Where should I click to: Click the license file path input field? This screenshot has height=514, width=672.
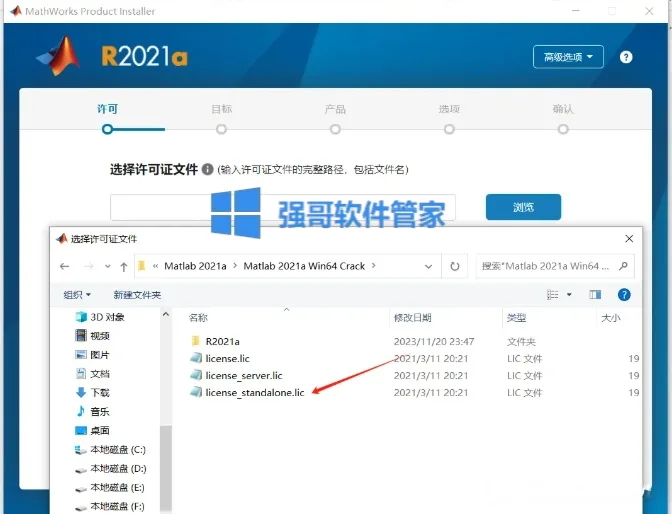click(x=283, y=207)
